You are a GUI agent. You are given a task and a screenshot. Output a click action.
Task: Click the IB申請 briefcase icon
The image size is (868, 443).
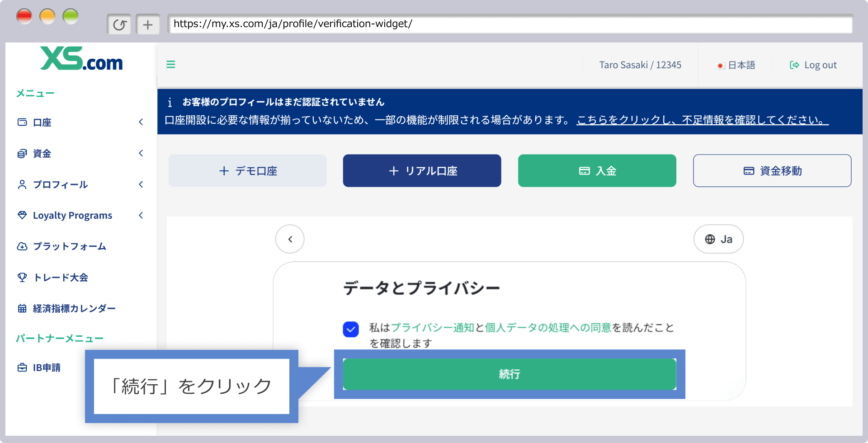click(x=22, y=368)
